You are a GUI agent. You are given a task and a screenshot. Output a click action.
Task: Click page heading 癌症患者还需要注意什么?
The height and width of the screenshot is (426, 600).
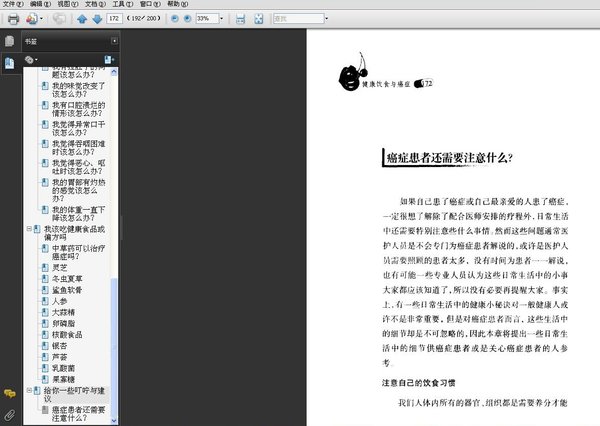click(x=449, y=158)
